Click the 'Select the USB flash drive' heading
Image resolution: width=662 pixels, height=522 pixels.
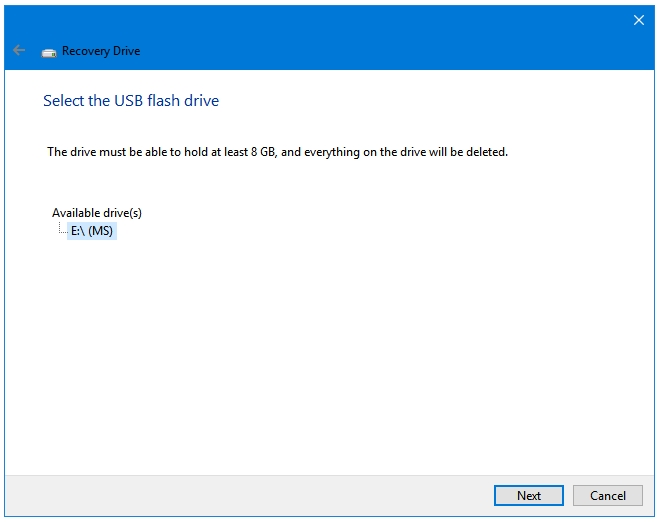[x=131, y=101]
